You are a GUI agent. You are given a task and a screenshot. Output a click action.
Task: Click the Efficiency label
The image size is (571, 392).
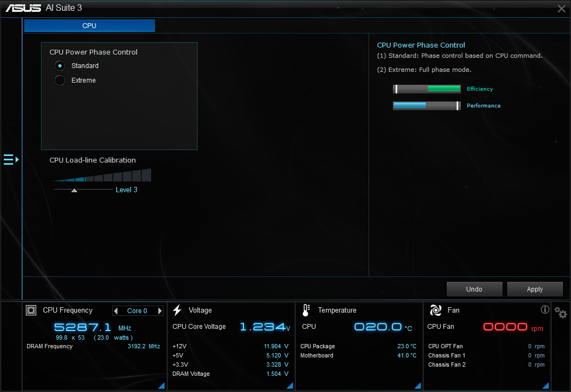click(x=480, y=89)
